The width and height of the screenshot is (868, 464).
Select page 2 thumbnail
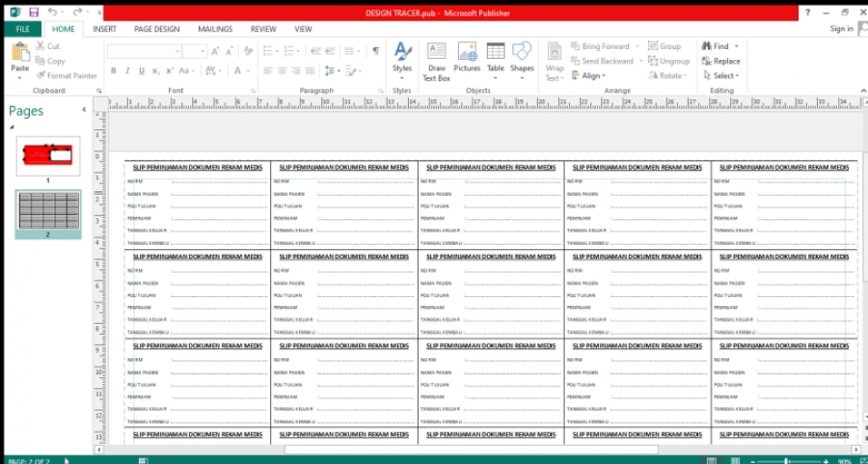click(47, 211)
